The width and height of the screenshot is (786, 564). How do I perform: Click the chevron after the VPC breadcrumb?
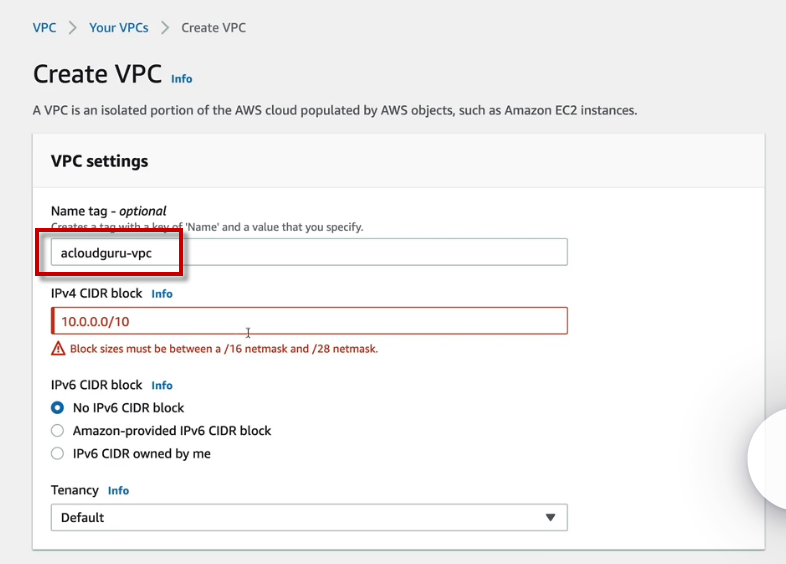pyautogui.click(x=72, y=28)
